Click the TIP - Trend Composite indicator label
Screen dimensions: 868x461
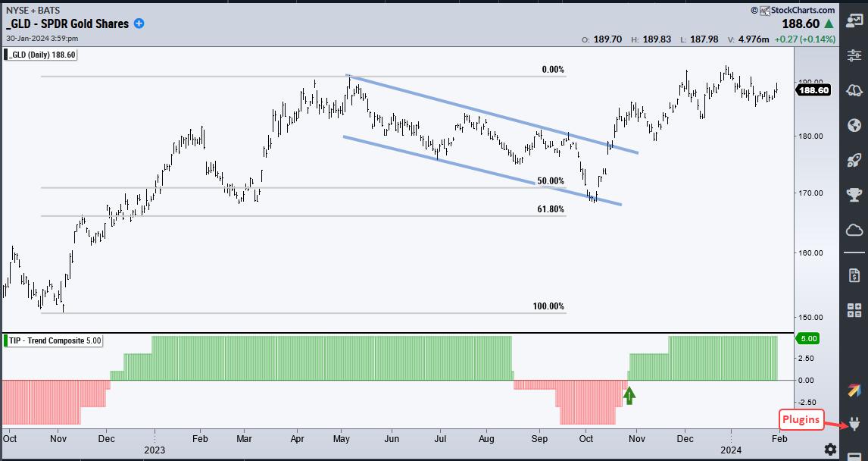coord(53,341)
